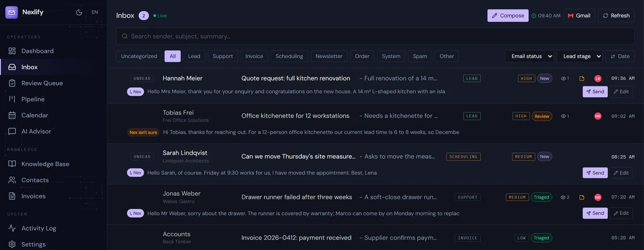This screenshot has height=250, width=644.
Task: Select Inbox in the sidebar
Action: coord(53,67)
